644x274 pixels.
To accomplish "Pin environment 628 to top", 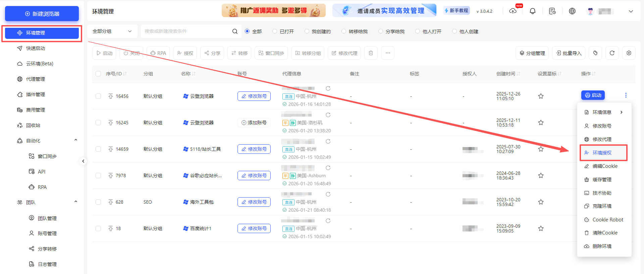I will [x=111, y=202].
